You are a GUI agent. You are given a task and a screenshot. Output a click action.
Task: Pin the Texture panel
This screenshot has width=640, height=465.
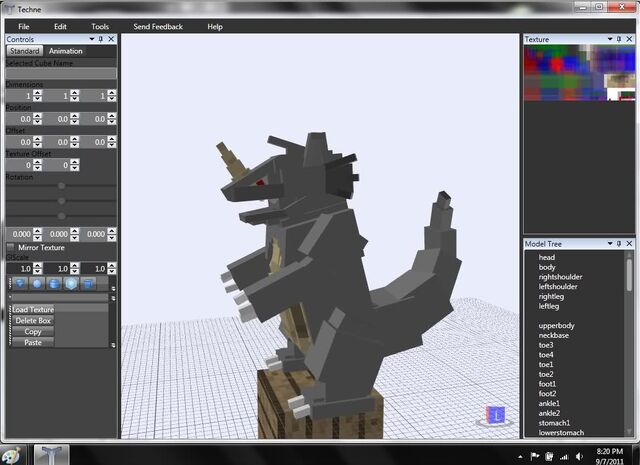(x=619, y=39)
